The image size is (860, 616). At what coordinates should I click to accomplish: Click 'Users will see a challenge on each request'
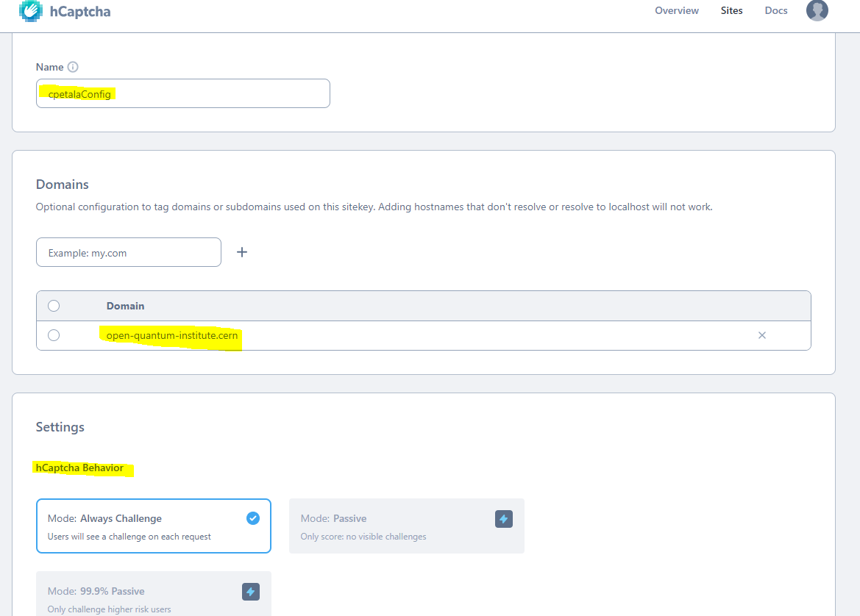point(129,537)
